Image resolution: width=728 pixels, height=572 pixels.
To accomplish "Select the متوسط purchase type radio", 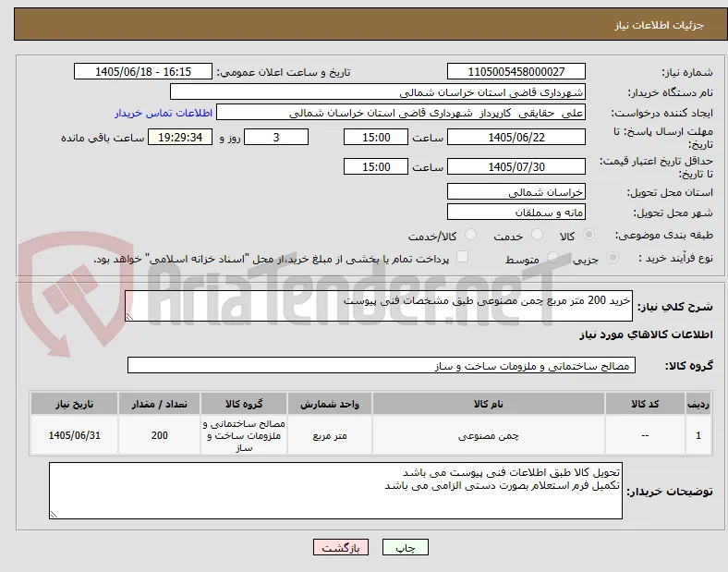I will click(552, 257).
